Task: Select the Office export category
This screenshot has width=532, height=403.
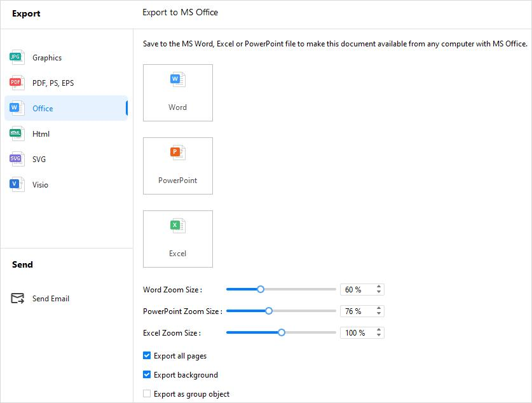Action: click(66, 108)
